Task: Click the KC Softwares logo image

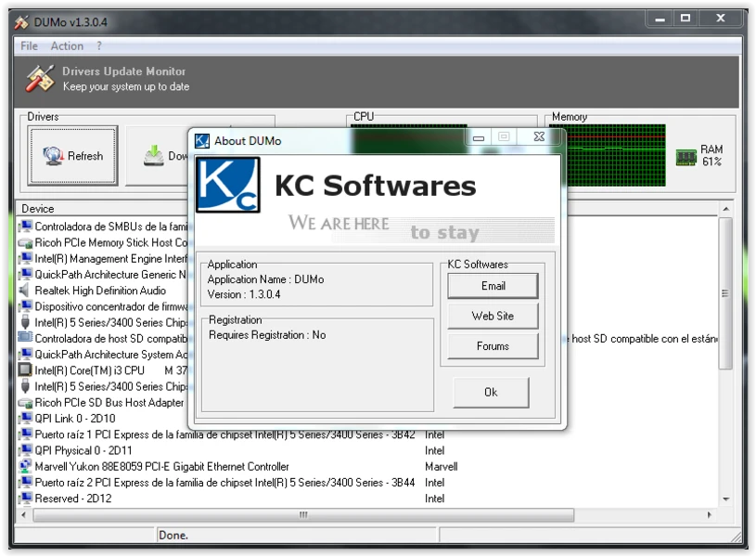Action: (228, 185)
